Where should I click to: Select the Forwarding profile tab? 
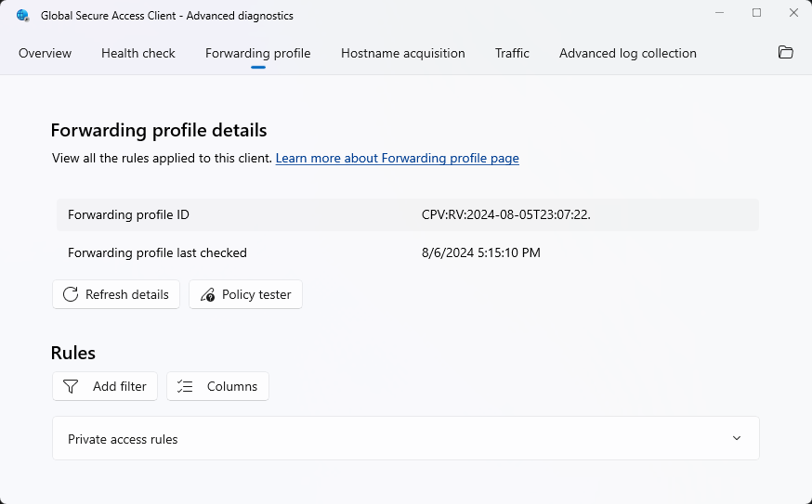point(258,53)
